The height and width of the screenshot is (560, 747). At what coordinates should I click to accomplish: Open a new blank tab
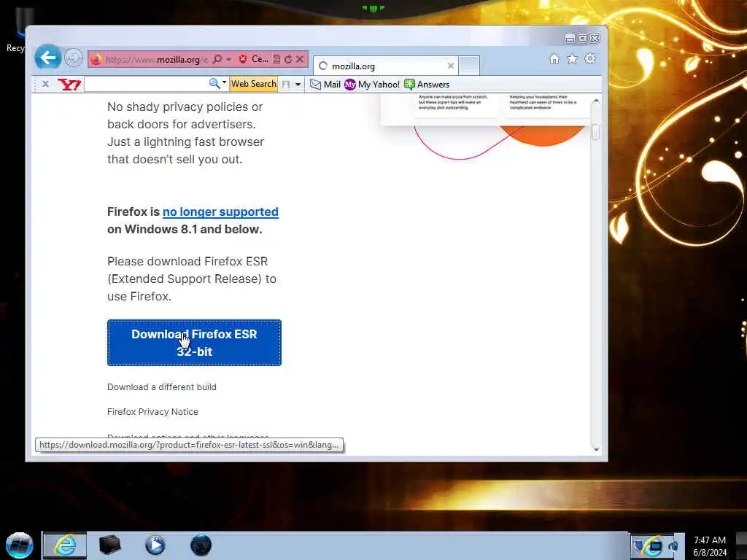(x=469, y=66)
